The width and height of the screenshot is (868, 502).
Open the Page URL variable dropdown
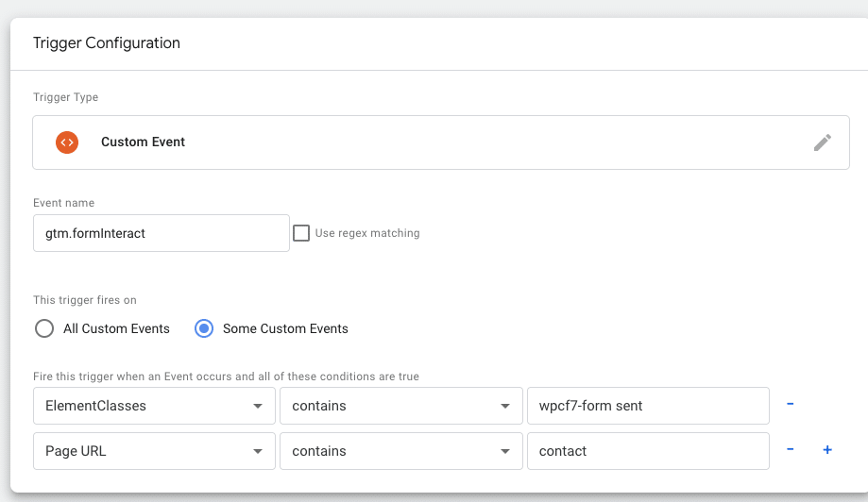[154, 451]
